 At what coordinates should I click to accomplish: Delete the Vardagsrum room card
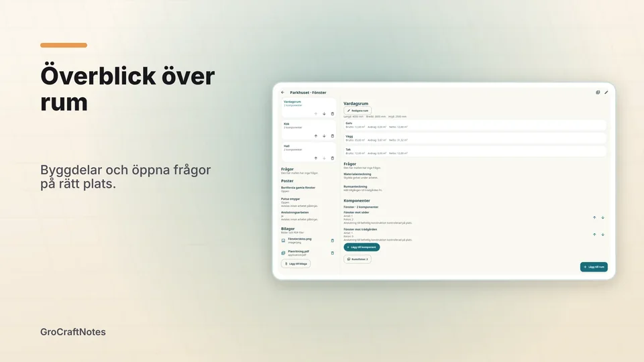[332, 114]
